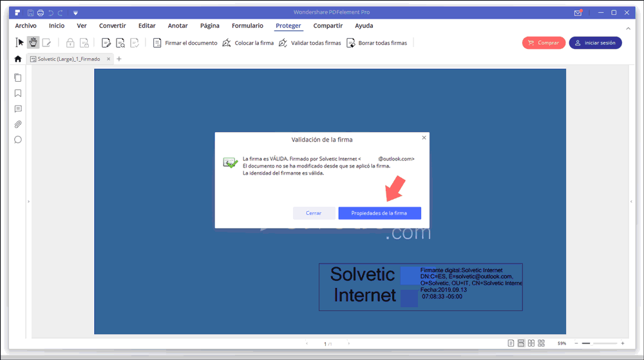644x360 pixels.
Task: Switch to single page view
Action: click(511, 343)
